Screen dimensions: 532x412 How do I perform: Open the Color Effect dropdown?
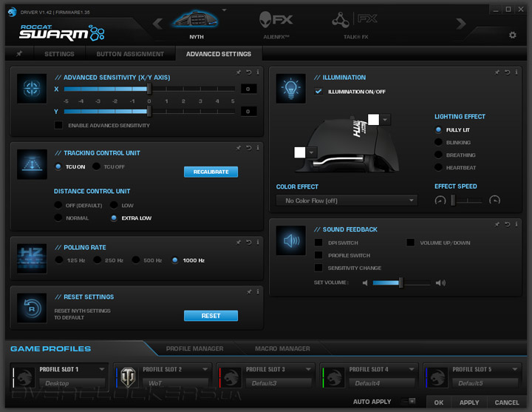pyautogui.click(x=347, y=200)
